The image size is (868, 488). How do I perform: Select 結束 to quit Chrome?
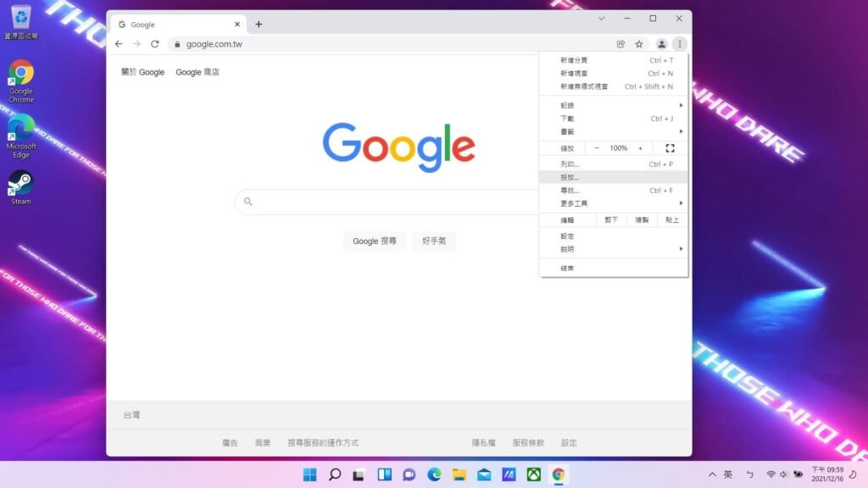coord(614,269)
